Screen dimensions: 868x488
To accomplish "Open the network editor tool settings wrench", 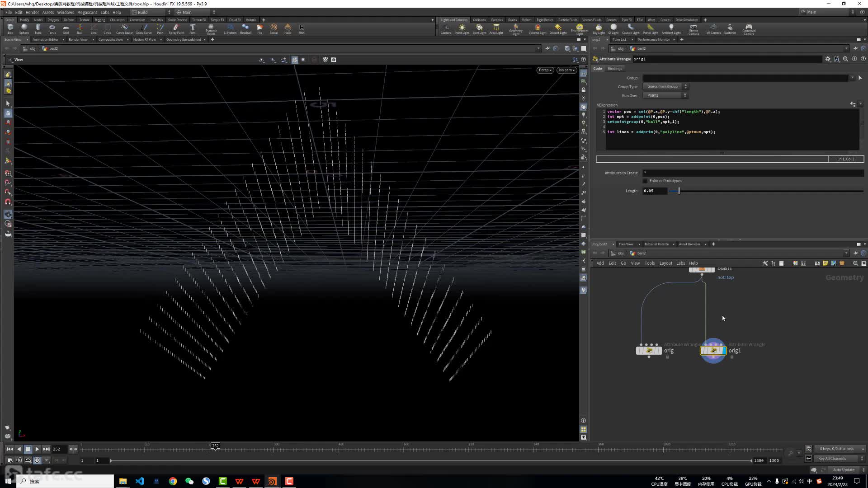I will tap(765, 263).
